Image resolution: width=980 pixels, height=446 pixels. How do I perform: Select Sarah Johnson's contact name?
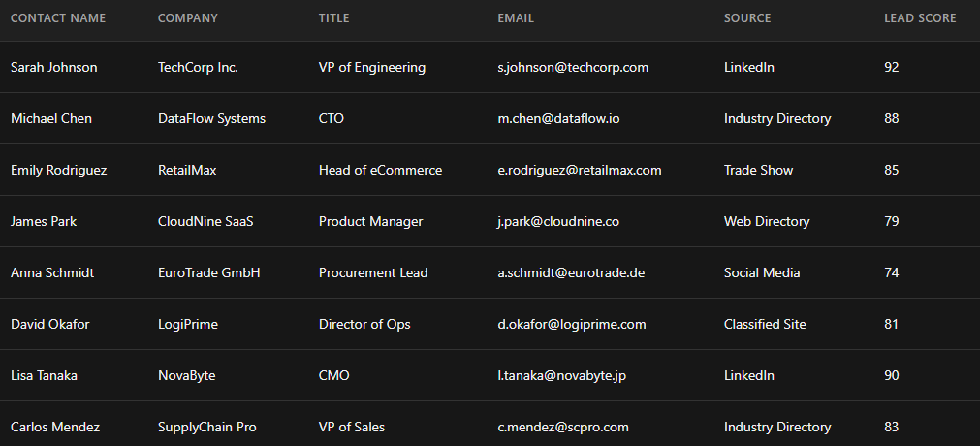53,68
